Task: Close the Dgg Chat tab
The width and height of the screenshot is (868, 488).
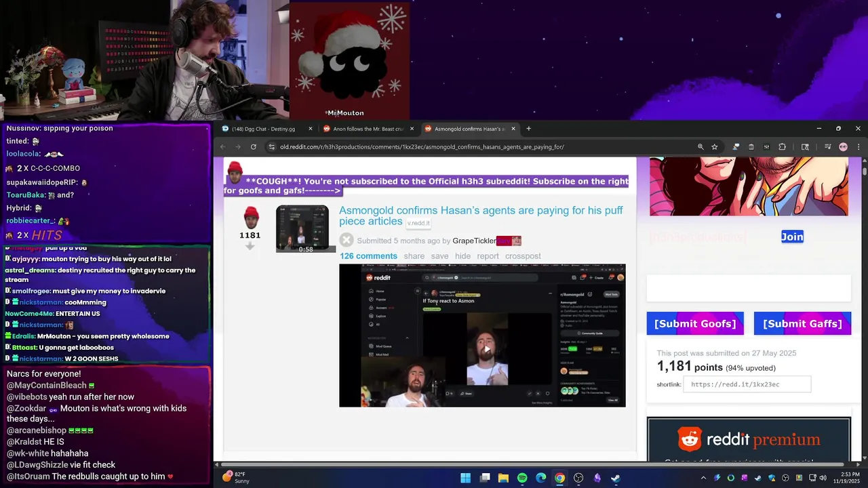Action: pyautogui.click(x=311, y=129)
